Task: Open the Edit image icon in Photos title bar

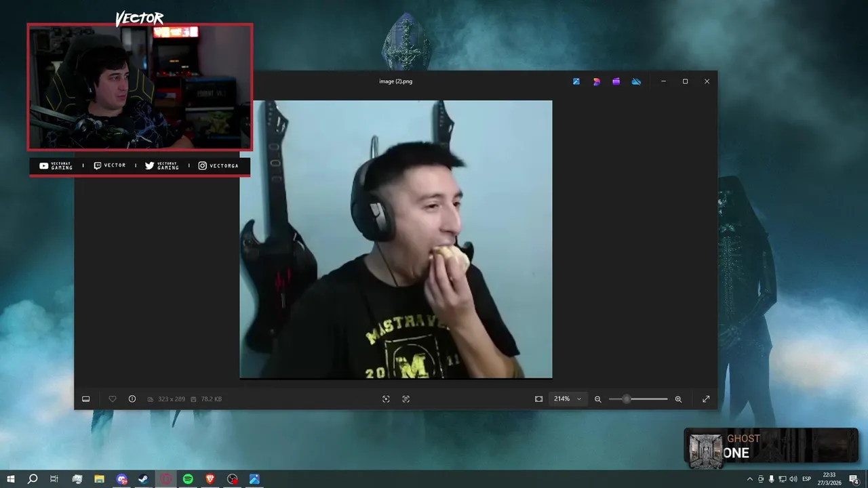Action: [576, 81]
